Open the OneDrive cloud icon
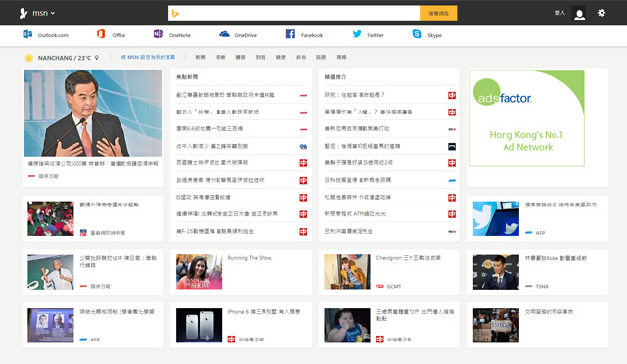The image size is (627, 364). click(x=224, y=34)
